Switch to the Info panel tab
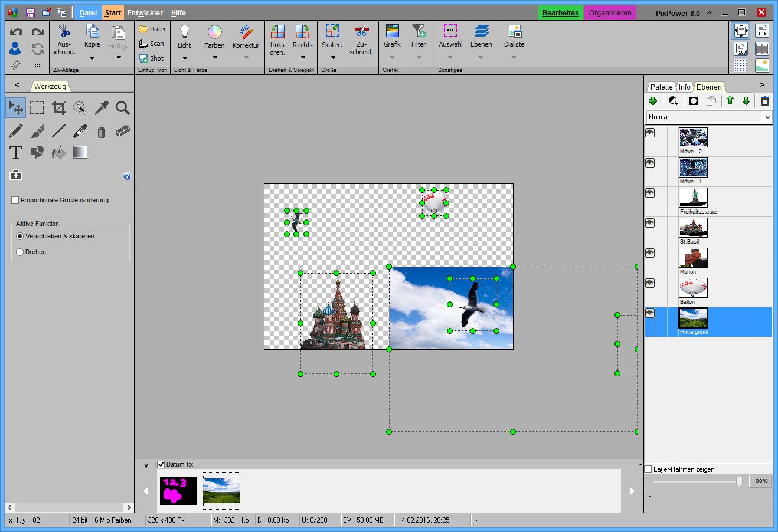This screenshot has height=532, width=778. coord(684,87)
